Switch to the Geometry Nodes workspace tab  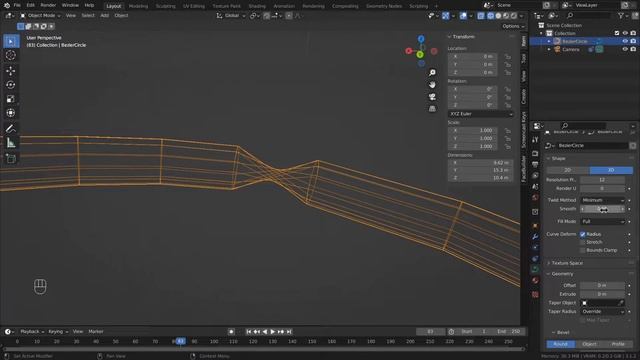(384, 6)
